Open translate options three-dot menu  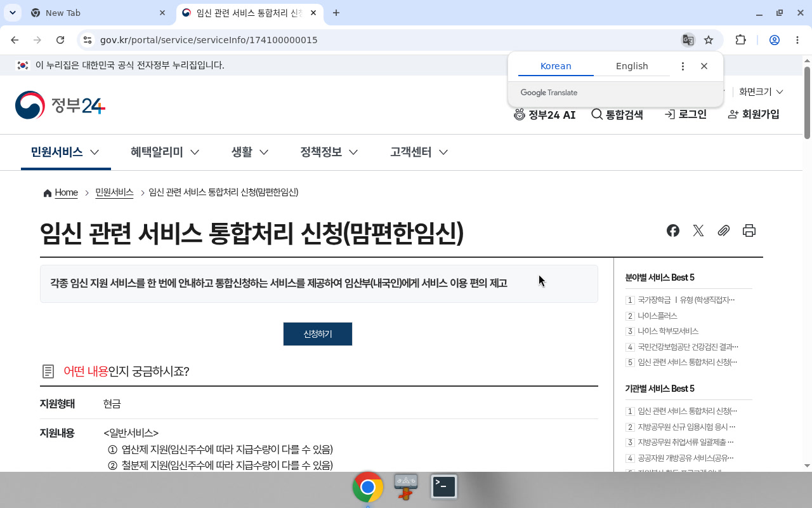coord(683,66)
